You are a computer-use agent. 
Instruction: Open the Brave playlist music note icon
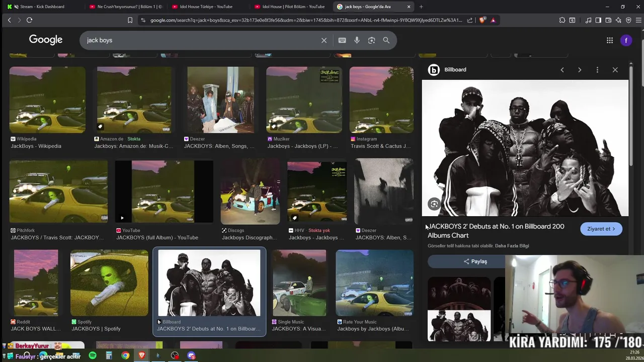tap(588, 20)
